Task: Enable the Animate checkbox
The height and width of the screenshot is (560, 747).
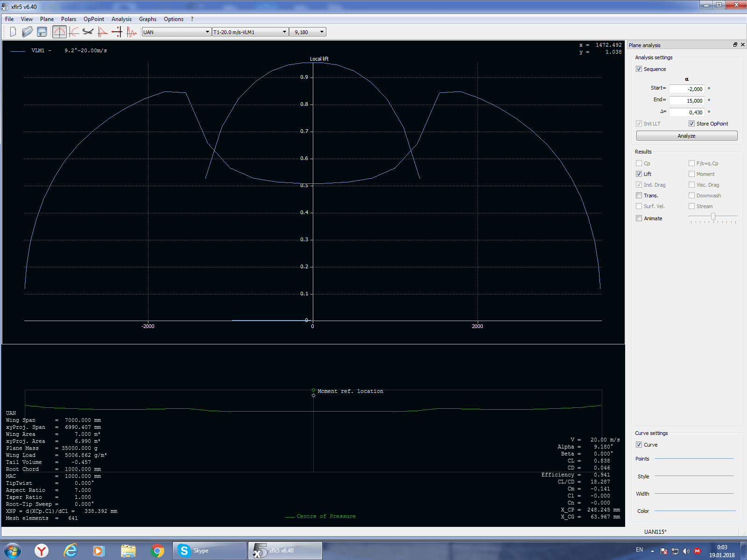Action: 639,218
